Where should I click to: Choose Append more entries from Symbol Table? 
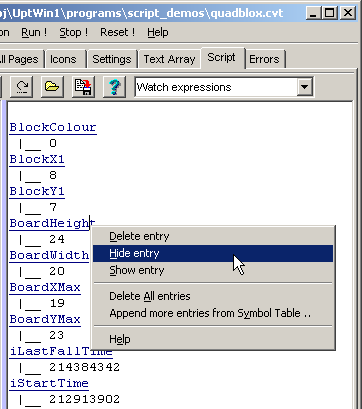click(x=213, y=313)
